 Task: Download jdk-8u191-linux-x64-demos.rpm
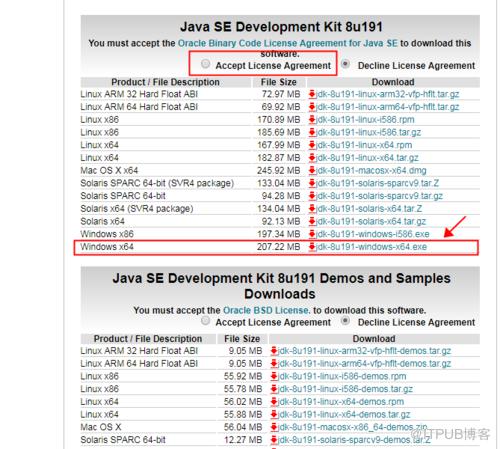point(341,402)
